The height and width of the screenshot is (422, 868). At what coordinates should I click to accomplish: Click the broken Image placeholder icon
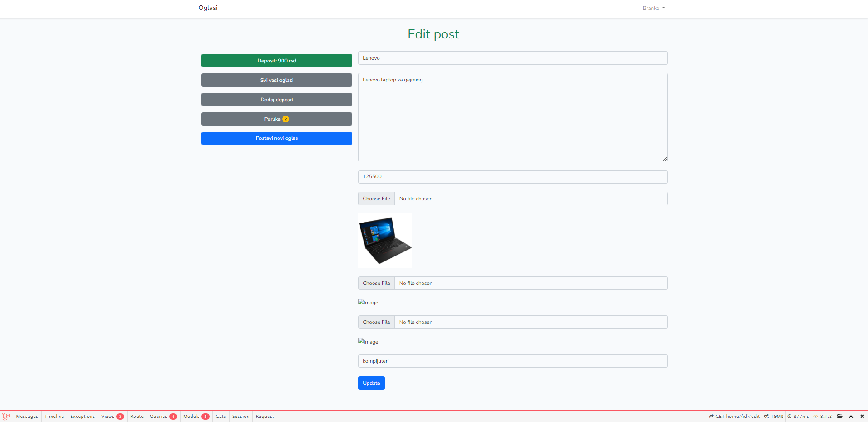tap(368, 302)
